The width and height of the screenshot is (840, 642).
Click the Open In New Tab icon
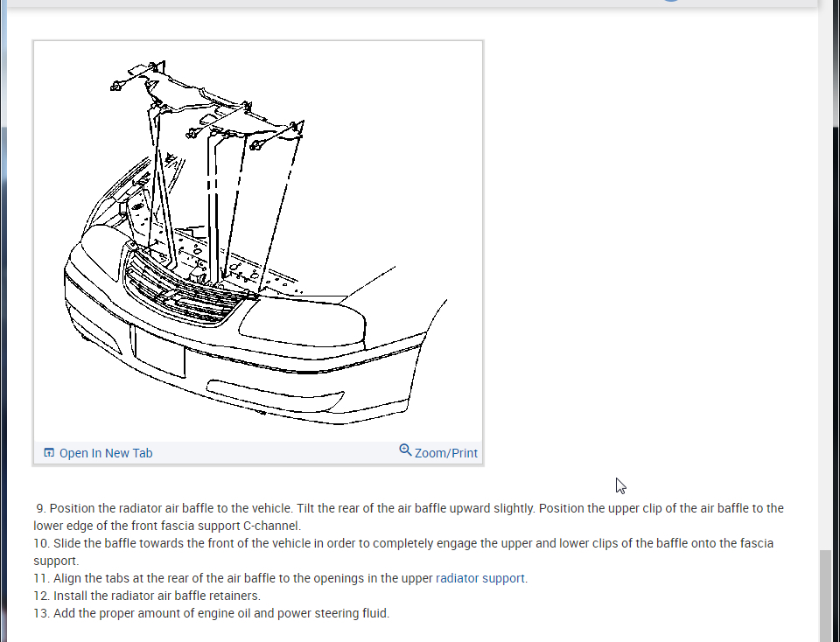tap(49, 453)
